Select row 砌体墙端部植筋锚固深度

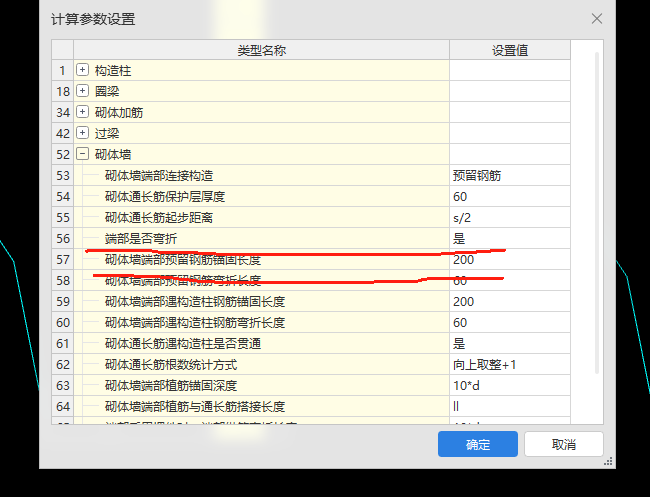(x=262, y=385)
